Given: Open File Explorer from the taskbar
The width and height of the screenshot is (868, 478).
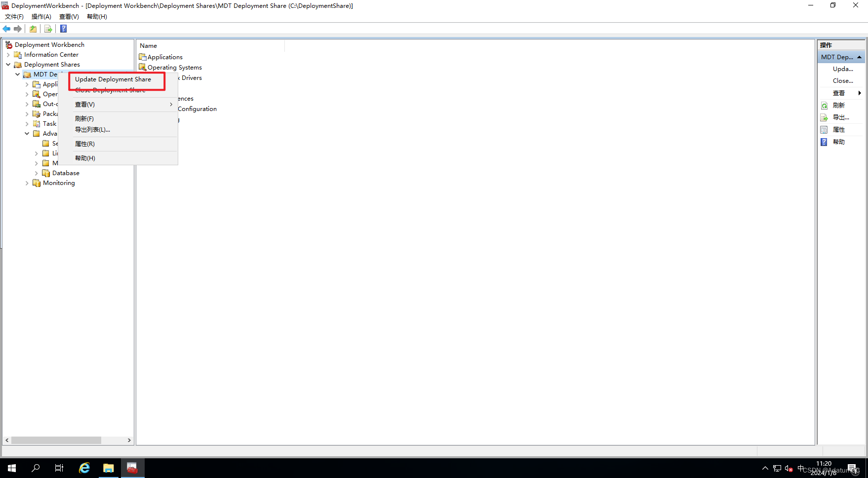Looking at the screenshot, I should click(108, 468).
